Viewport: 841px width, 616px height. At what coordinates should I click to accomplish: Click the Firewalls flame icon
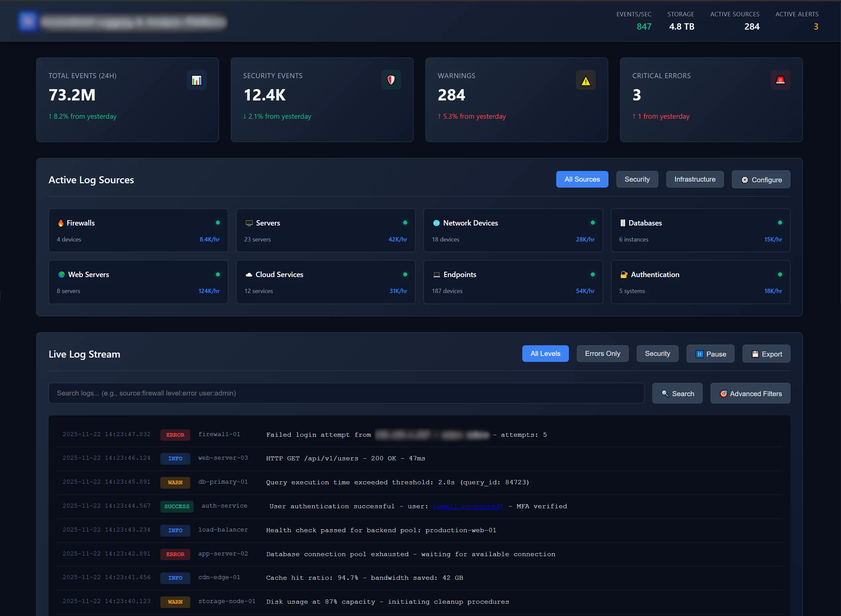tap(61, 223)
